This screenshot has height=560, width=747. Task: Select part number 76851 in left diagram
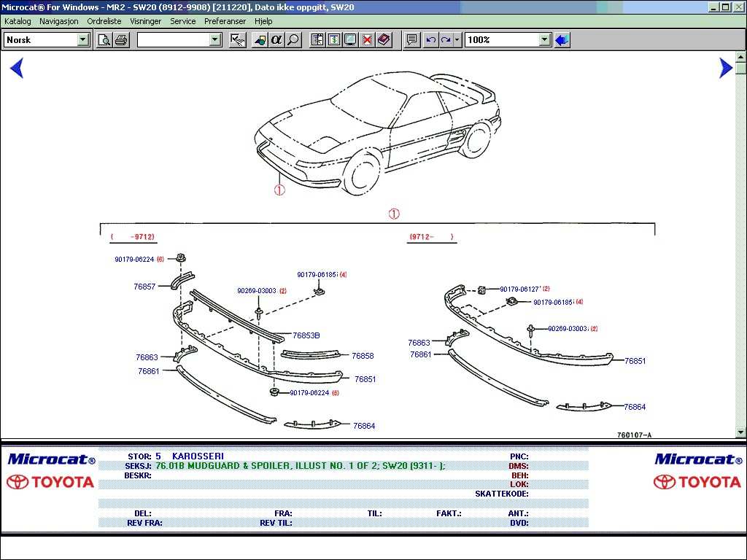(365, 379)
